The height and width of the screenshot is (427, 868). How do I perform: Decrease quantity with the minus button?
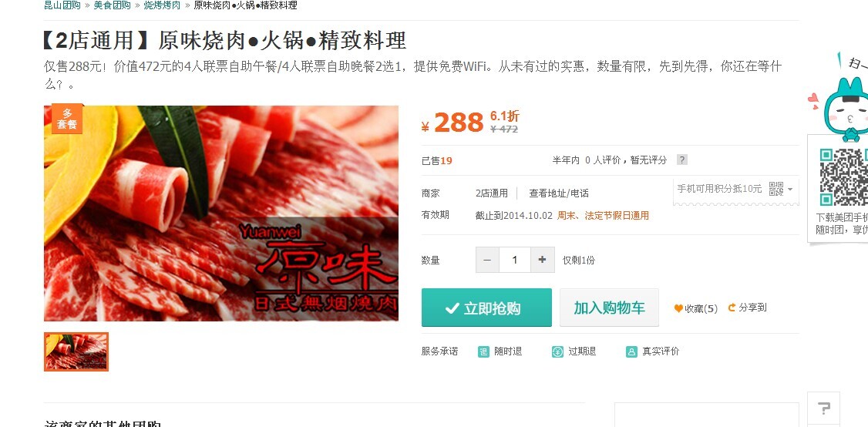[x=487, y=260]
